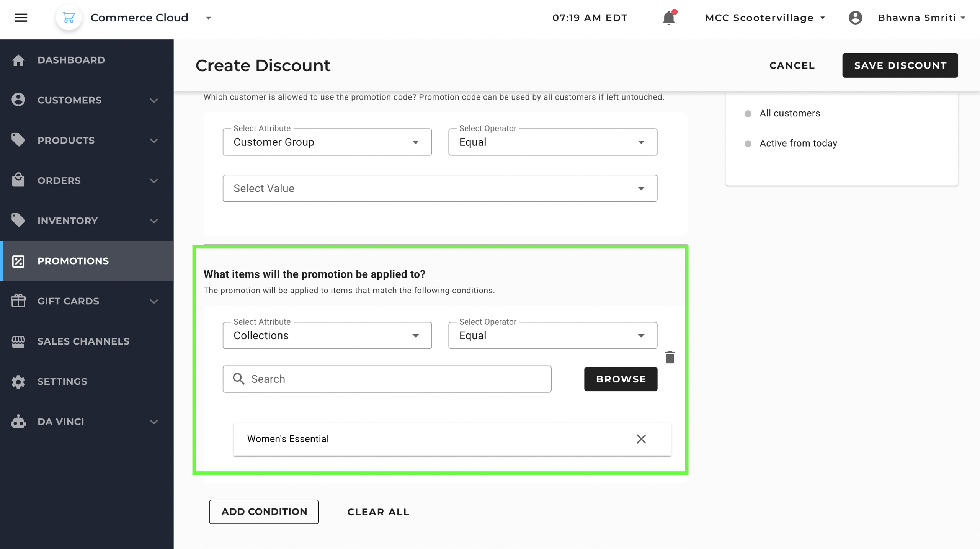
Task: Expand the Gift Cards sidebar section
Action: coord(154,301)
